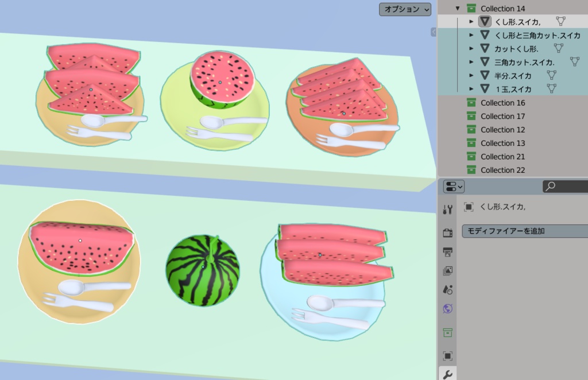Select Collection 16 in outliner

pos(502,103)
